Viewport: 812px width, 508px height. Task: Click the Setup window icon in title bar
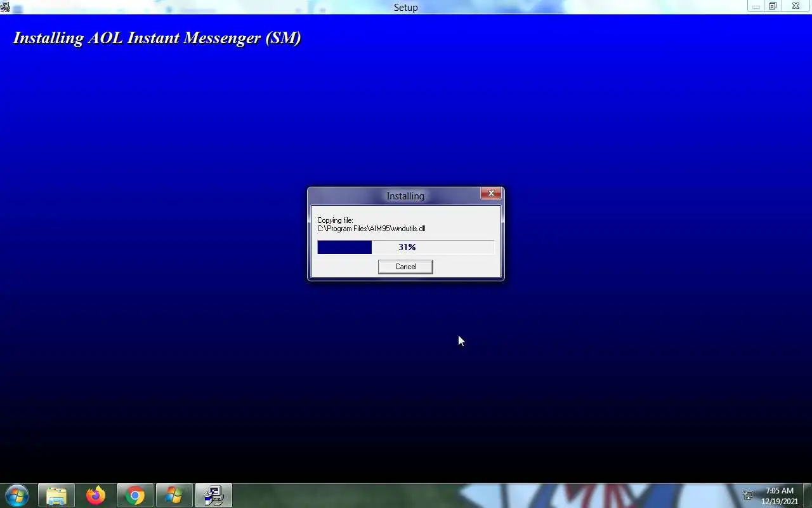pyautogui.click(x=5, y=7)
